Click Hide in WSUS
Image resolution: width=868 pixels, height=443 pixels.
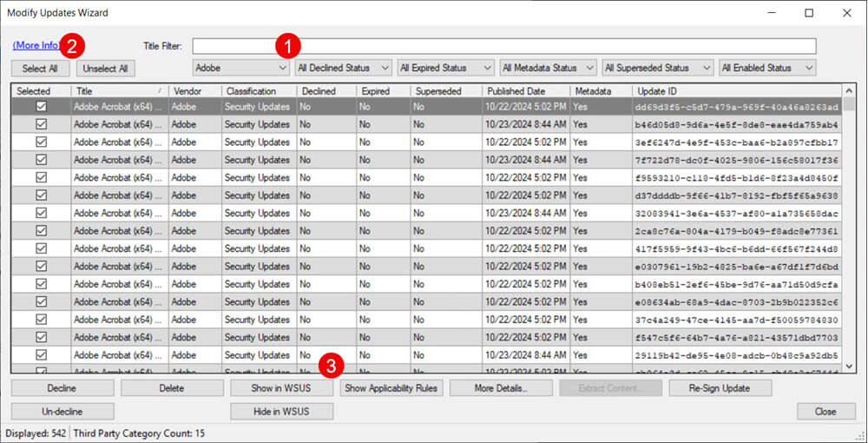tap(282, 412)
